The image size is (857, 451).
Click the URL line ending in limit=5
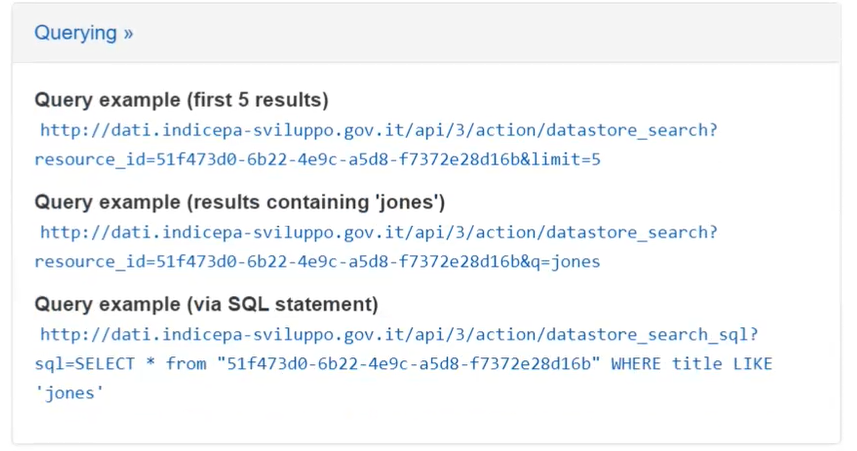pyautogui.click(x=316, y=159)
